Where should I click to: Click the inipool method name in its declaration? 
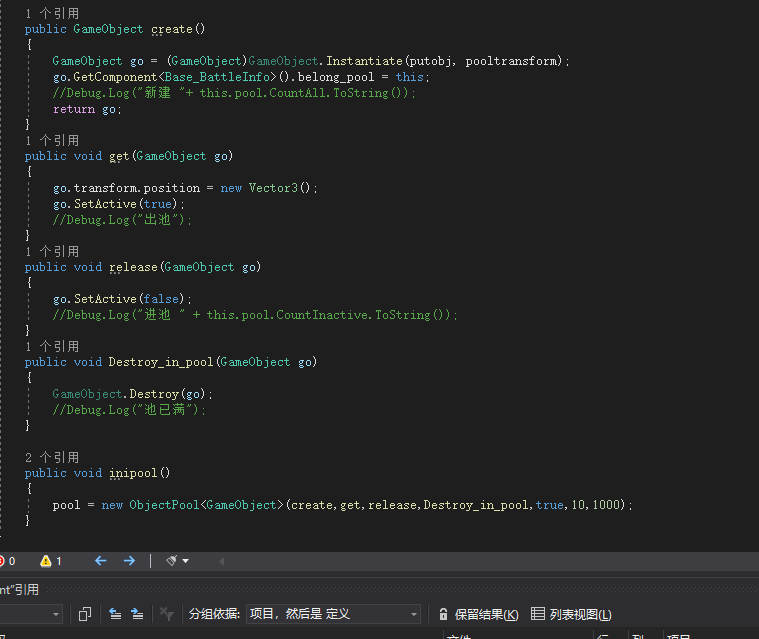click(133, 473)
